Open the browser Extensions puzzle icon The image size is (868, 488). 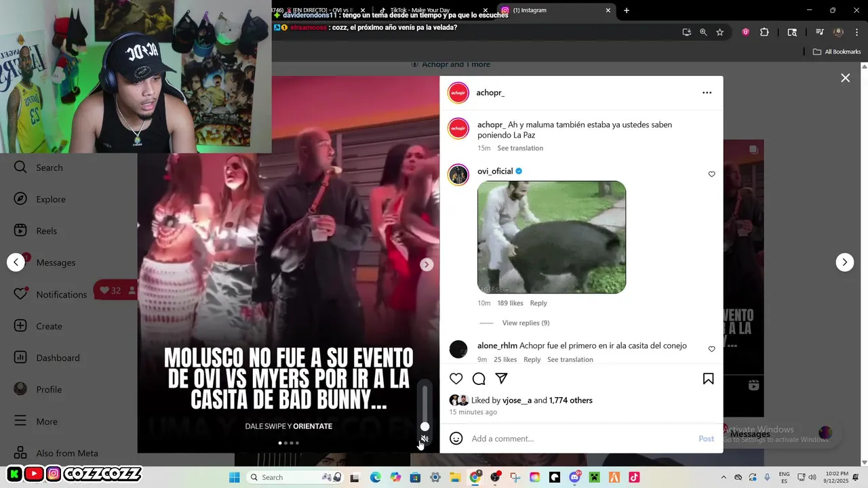pos(764,32)
